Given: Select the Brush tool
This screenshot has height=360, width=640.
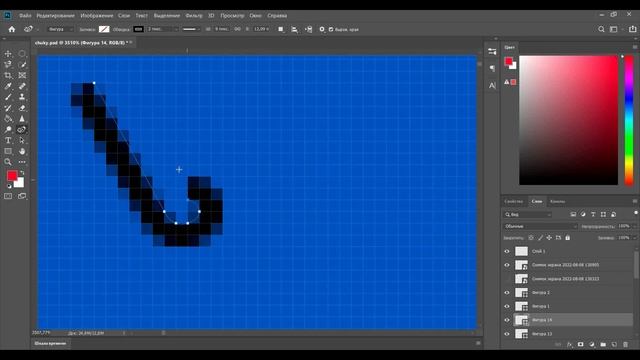Looking at the screenshot, I should tap(8, 97).
